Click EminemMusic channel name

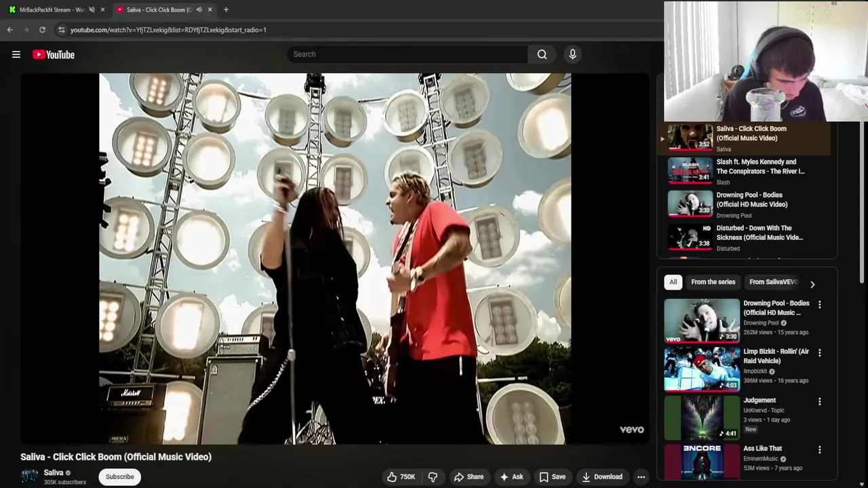coord(761,459)
